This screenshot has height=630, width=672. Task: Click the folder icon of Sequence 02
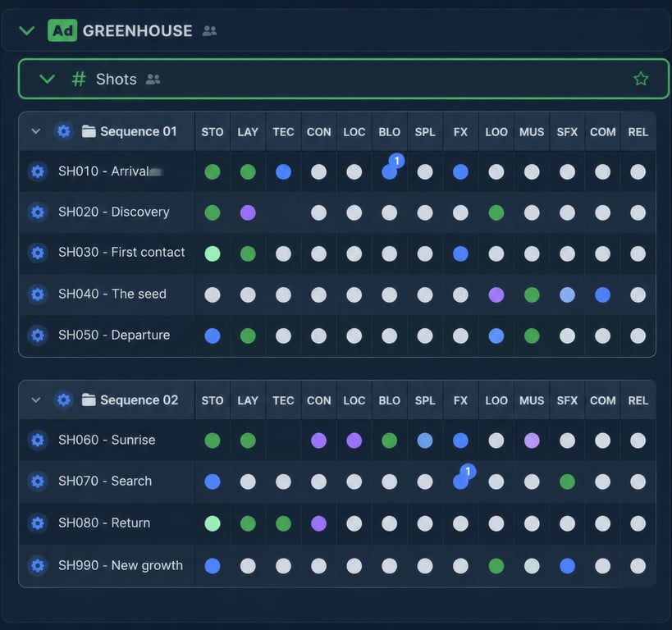click(x=89, y=399)
